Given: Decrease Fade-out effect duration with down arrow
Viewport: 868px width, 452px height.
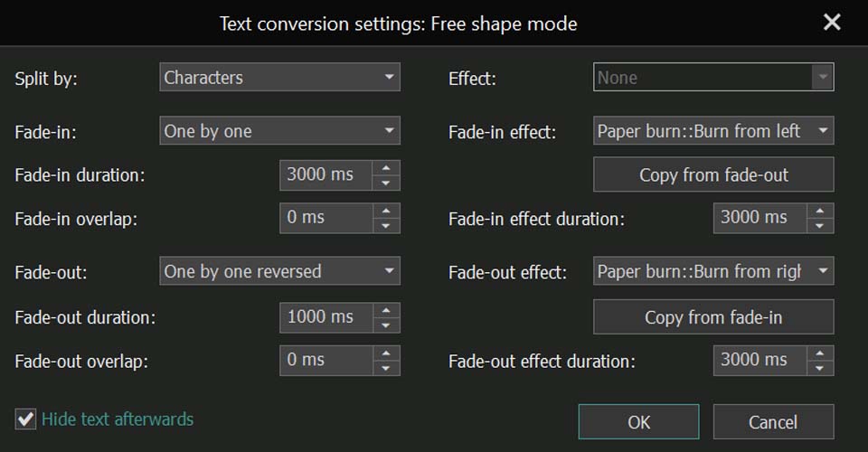Looking at the screenshot, I should tap(820, 368).
